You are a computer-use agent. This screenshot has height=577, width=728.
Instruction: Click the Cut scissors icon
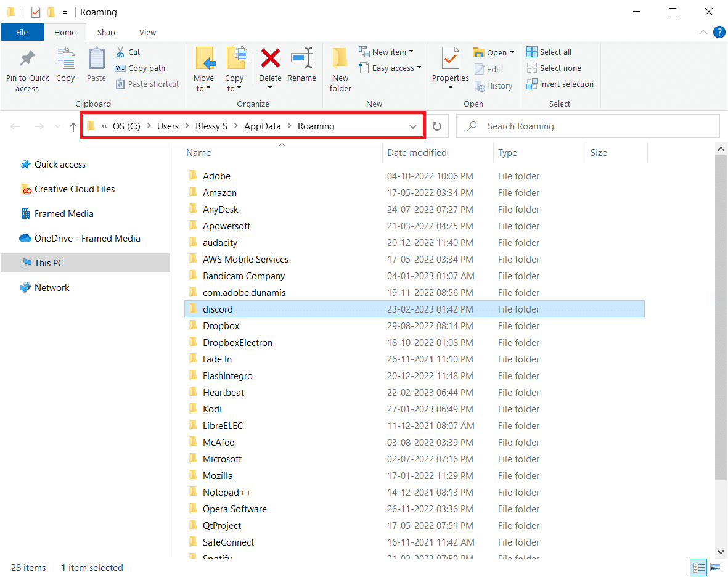120,52
